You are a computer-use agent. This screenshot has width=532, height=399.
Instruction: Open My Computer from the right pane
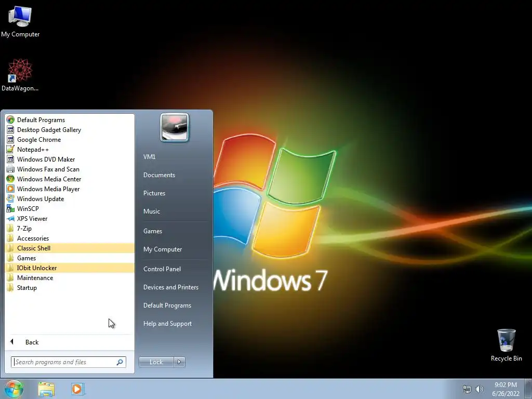[x=163, y=249]
